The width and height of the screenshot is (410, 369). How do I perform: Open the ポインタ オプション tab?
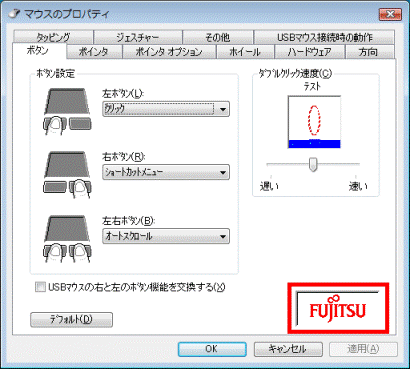169,52
